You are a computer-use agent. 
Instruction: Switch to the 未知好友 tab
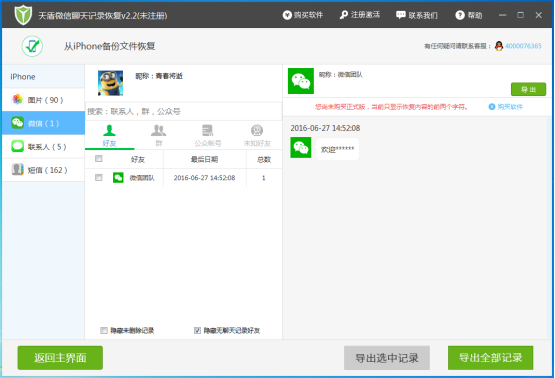click(257, 136)
